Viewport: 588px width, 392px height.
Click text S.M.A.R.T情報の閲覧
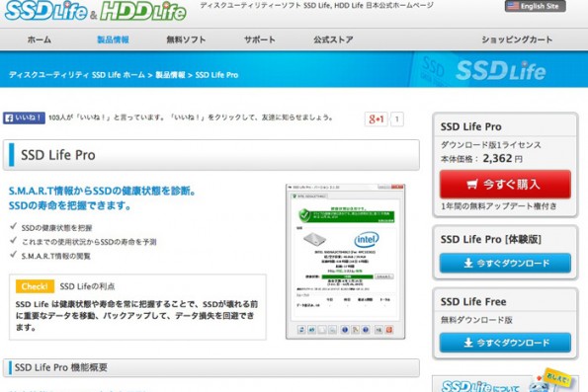pyautogui.click(x=55, y=257)
